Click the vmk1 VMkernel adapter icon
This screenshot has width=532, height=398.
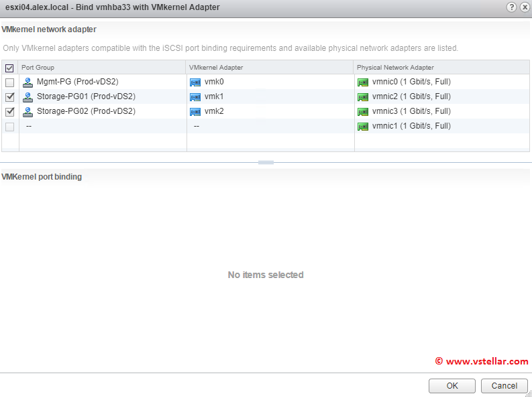coord(195,97)
